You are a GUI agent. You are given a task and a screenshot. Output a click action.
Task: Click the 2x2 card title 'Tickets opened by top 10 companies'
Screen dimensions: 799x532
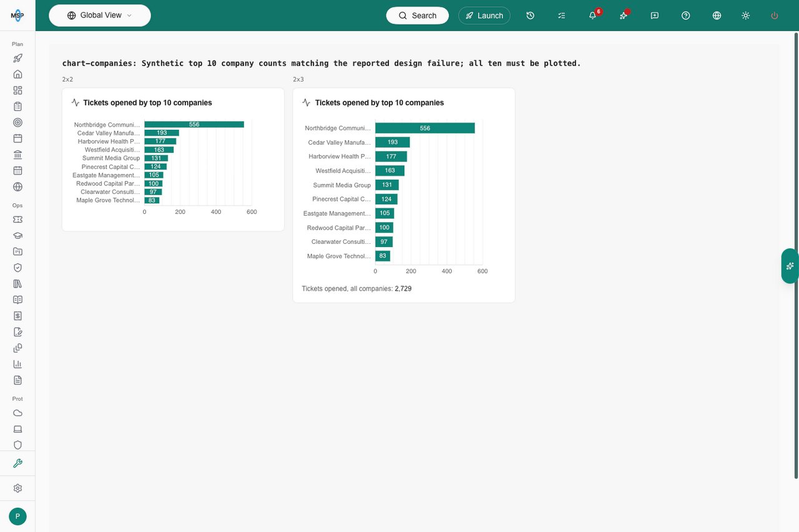[147, 103]
